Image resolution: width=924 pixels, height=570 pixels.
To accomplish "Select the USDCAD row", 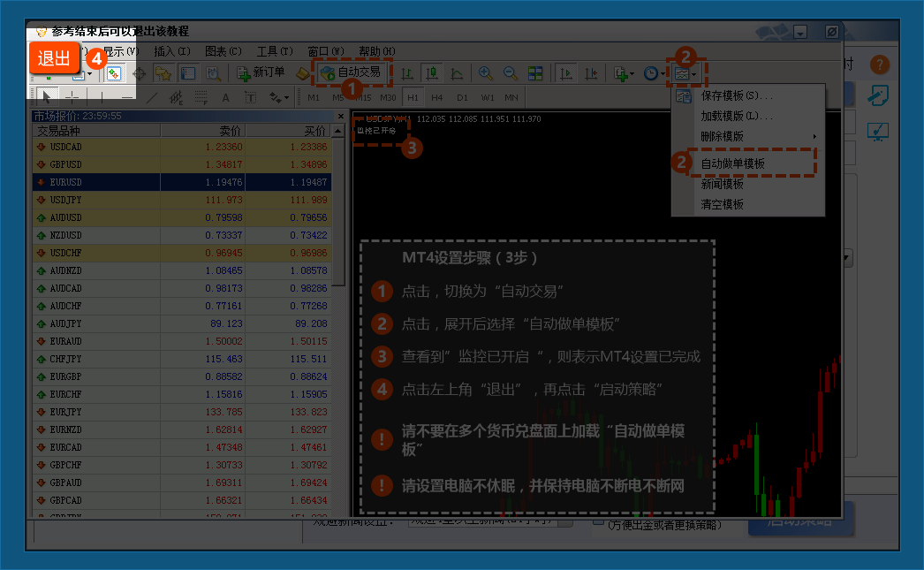I will [182, 147].
